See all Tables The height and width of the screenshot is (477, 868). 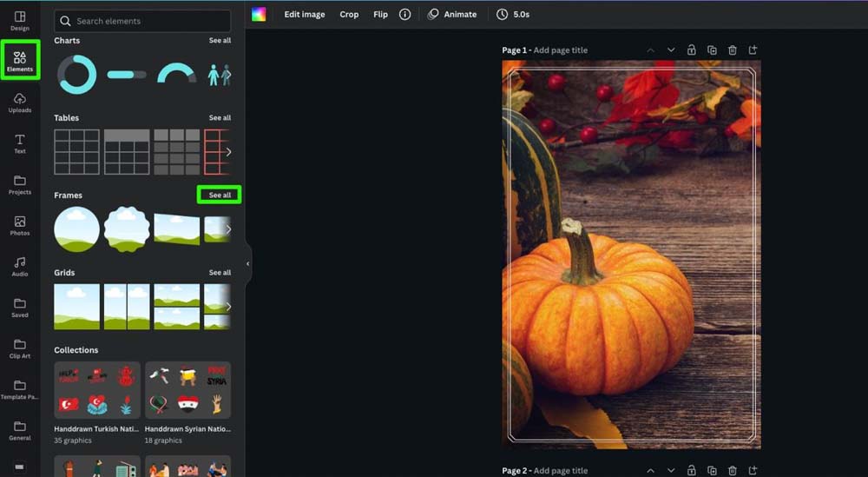pos(220,118)
